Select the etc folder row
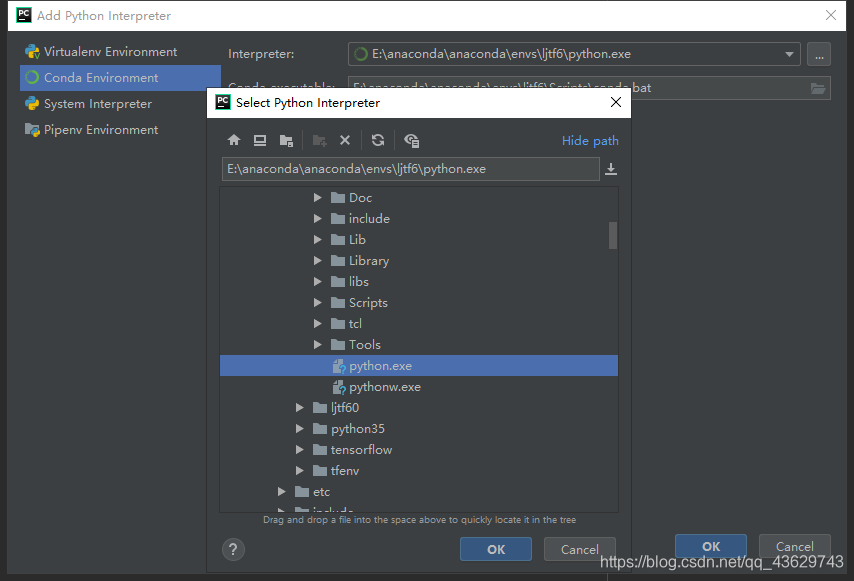854x581 pixels. point(419,492)
